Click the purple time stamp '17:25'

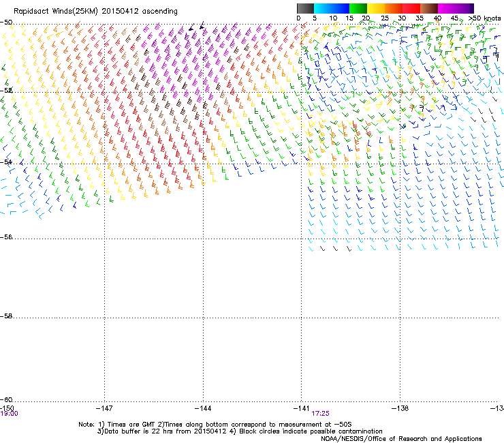[x=321, y=414]
